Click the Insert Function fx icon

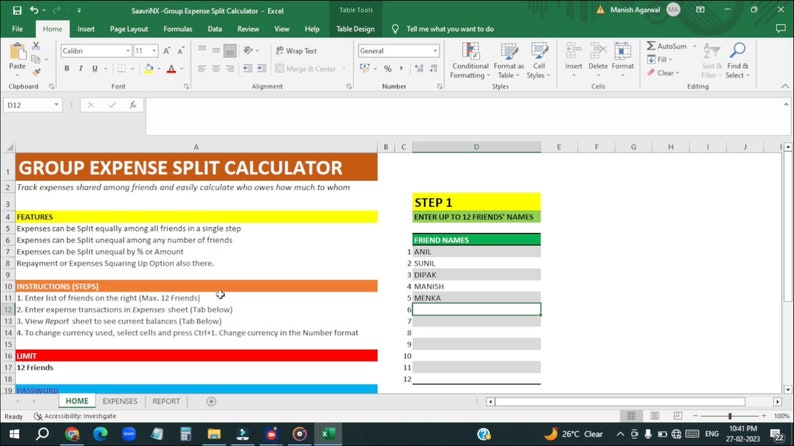tap(133, 105)
